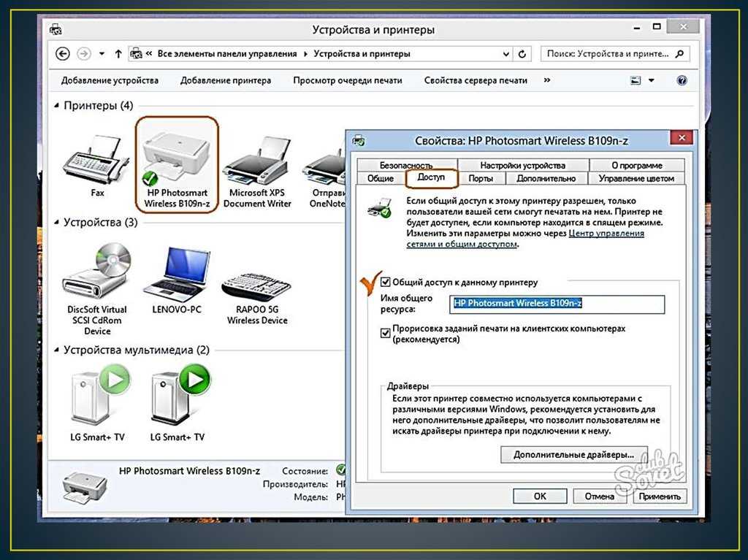Click the change view icon in toolbar
Viewport: 748px width, 560px height.
(x=636, y=80)
